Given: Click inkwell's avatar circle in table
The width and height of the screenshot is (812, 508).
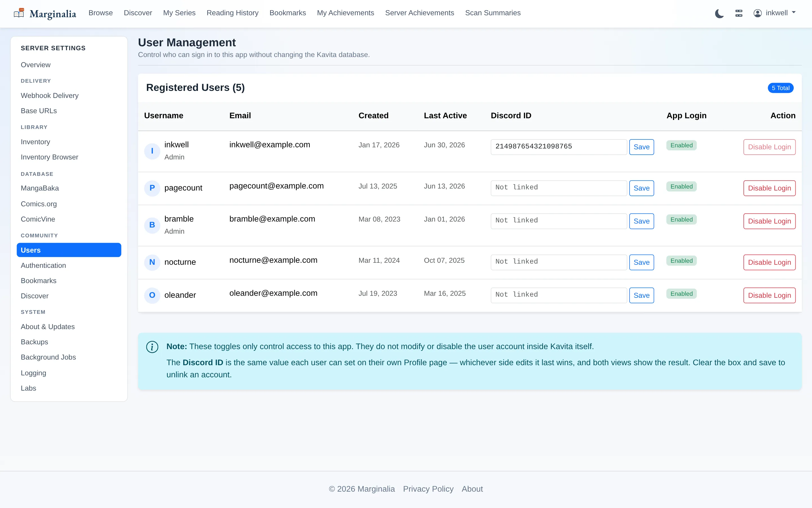Looking at the screenshot, I should (152, 151).
